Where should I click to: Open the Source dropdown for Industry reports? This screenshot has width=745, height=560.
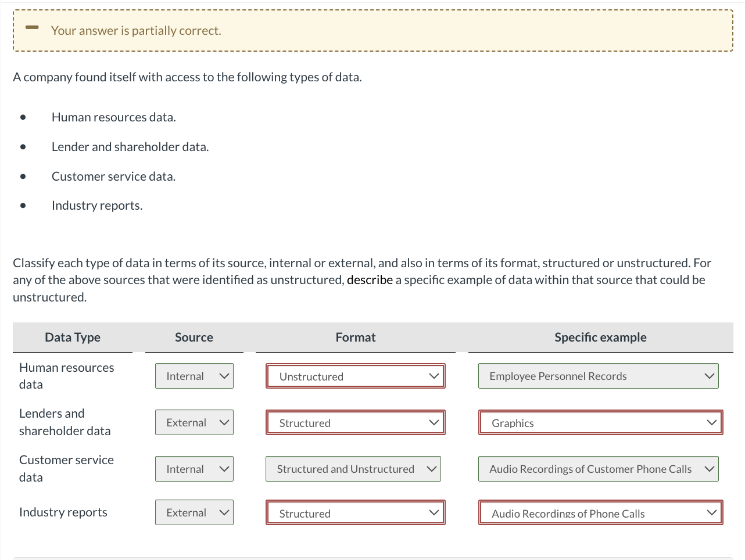coord(194,512)
